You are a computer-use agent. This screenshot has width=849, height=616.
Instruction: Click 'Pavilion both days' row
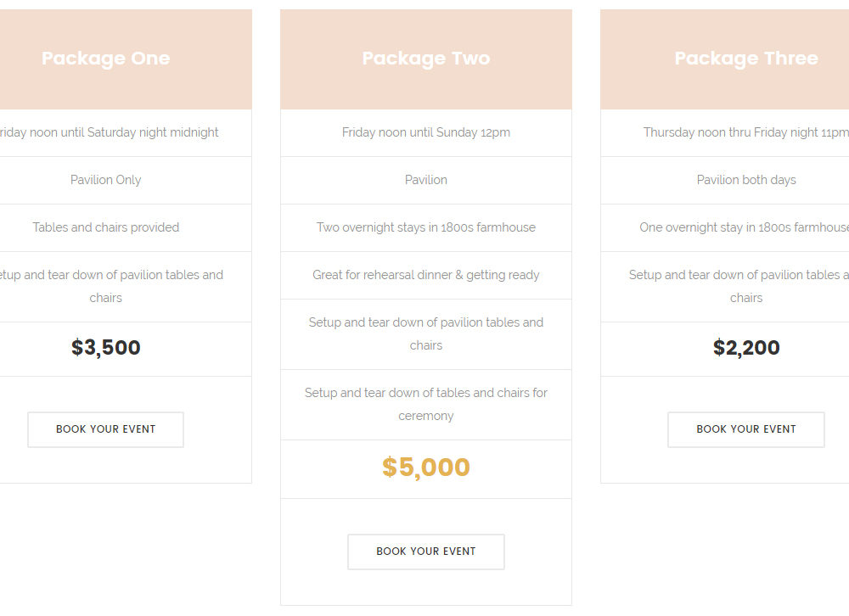725,180
